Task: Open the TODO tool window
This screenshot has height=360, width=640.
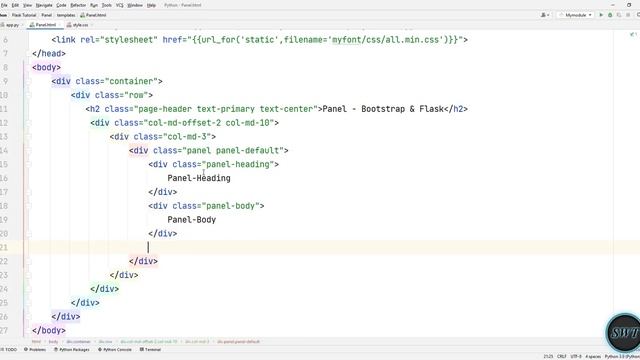Action: click(x=9, y=350)
